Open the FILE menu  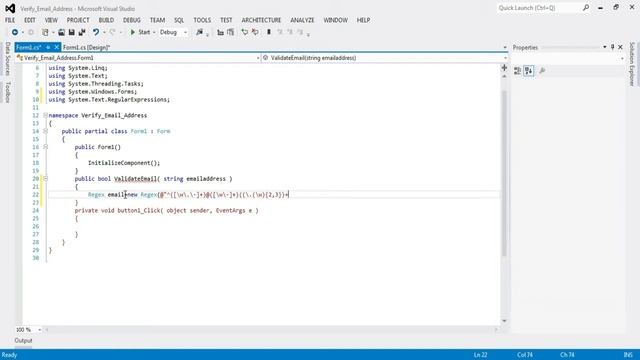(x=10, y=20)
